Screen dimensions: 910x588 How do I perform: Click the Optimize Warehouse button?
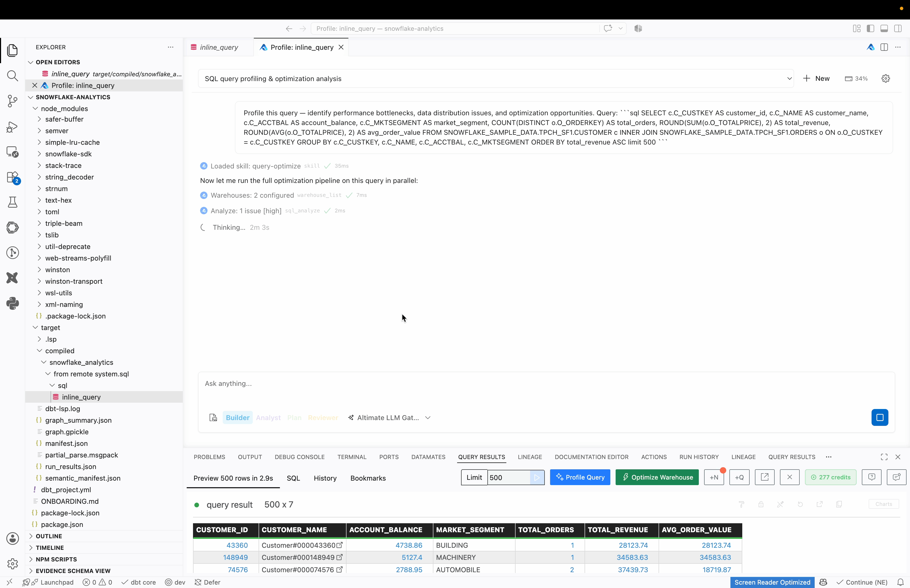click(657, 477)
